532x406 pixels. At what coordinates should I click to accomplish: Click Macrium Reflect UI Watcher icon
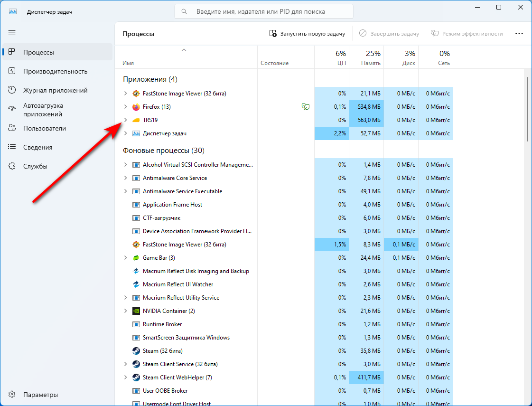[136, 284]
